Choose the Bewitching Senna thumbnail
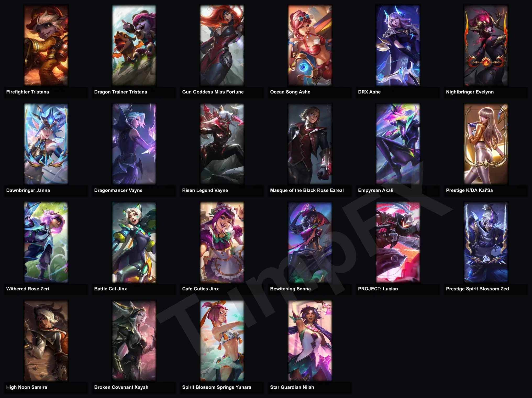 pyautogui.click(x=310, y=242)
